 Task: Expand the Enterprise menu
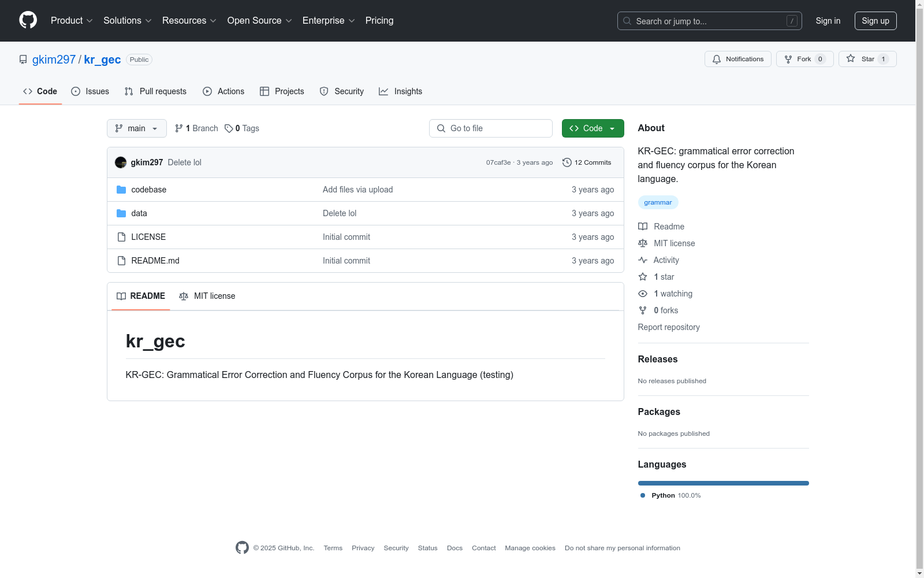(x=329, y=21)
